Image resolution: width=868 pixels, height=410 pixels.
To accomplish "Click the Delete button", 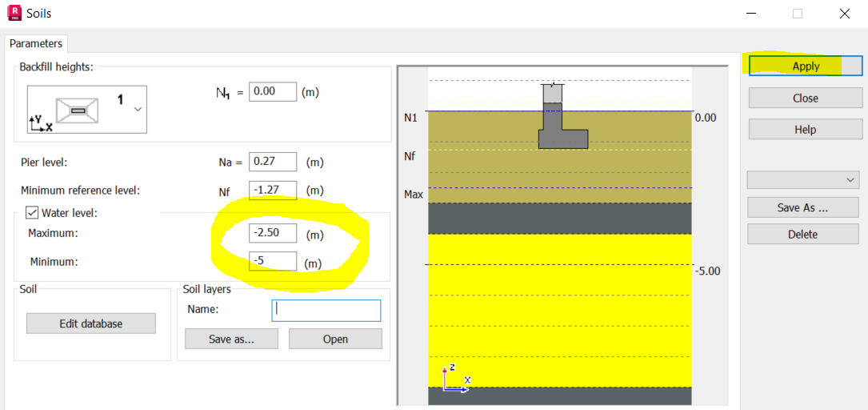I will 802,235.
